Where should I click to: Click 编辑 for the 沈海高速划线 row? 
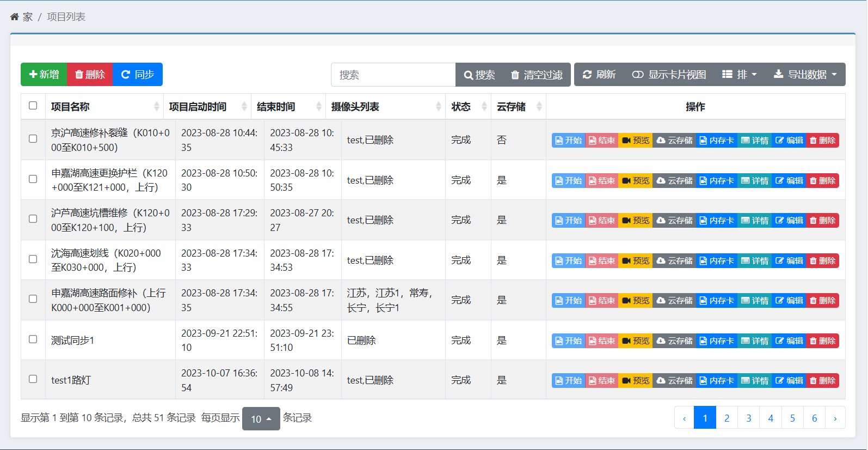[789, 261]
